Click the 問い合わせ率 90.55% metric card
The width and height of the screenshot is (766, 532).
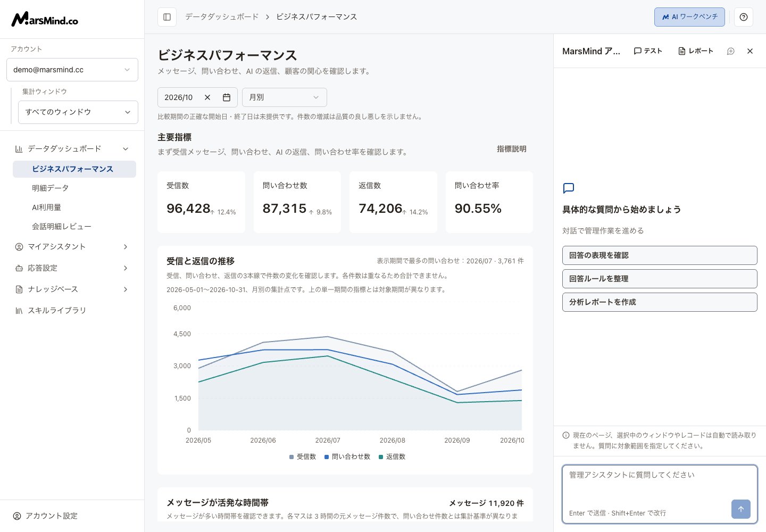tap(489, 202)
